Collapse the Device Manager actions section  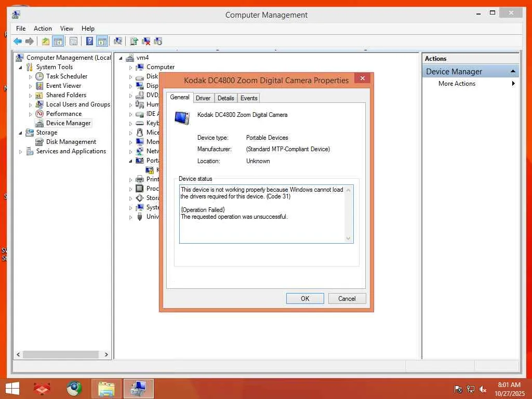coord(513,71)
